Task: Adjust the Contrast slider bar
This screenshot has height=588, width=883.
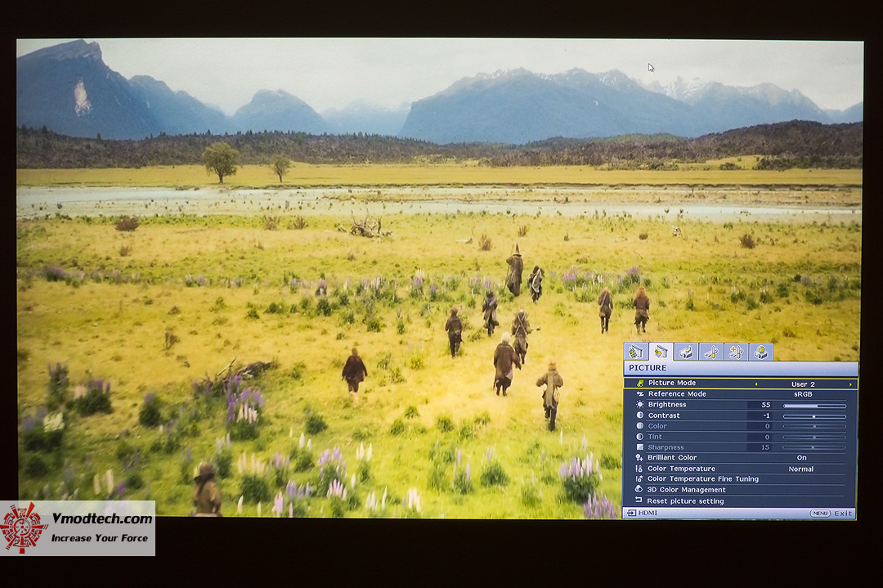Action: point(814,416)
